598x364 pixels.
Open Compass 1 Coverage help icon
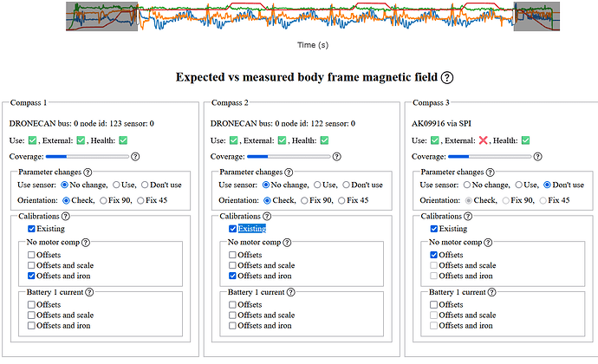click(136, 156)
